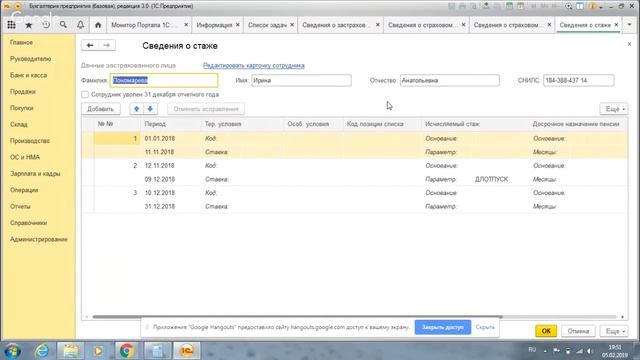The height and width of the screenshot is (360, 640).
Task: Expand the Еще menu above the table
Action: pos(614,109)
